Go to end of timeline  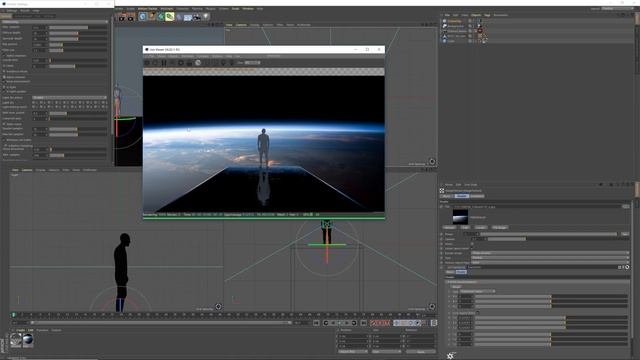[x=363, y=323]
